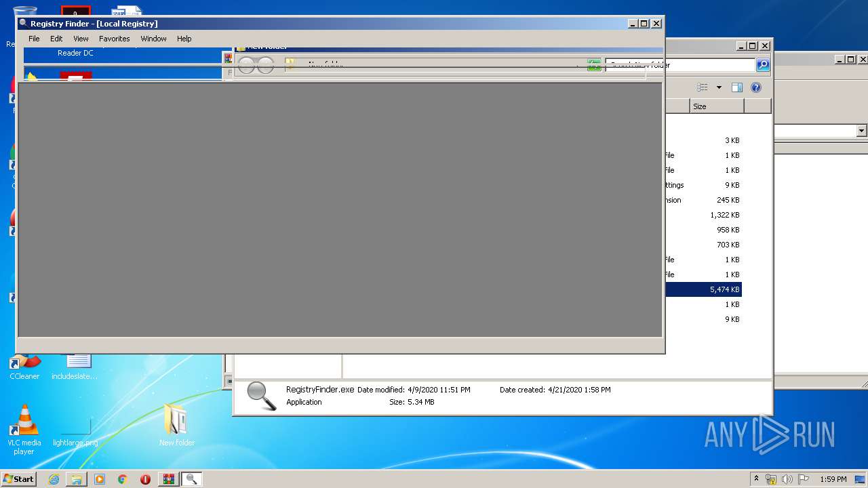Click the Registry Finder title bar magnifier icon

pos(24,23)
